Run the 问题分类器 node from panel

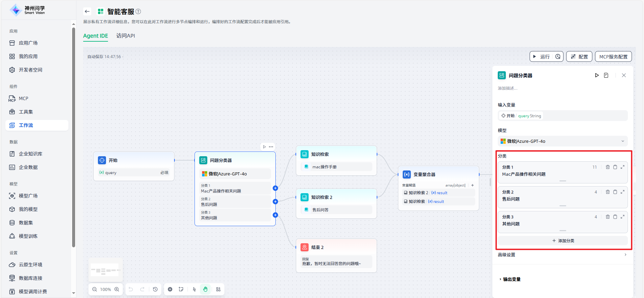(x=597, y=75)
